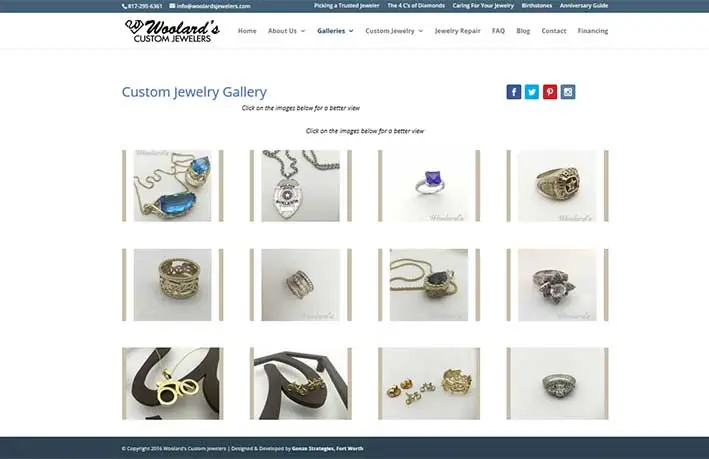Click the Gonzo Strategies, Fort Worth footer link
The height and width of the screenshot is (459, 709).
(327, 449)
